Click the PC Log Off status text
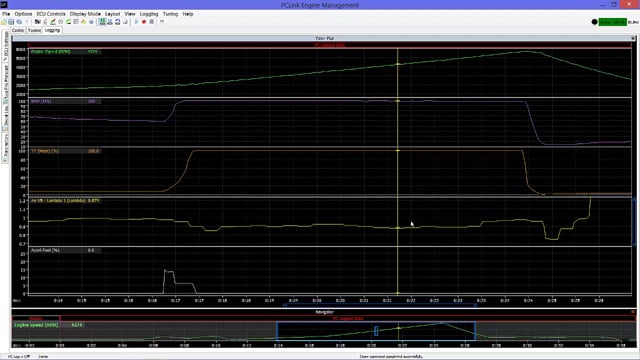 (19, 357)
